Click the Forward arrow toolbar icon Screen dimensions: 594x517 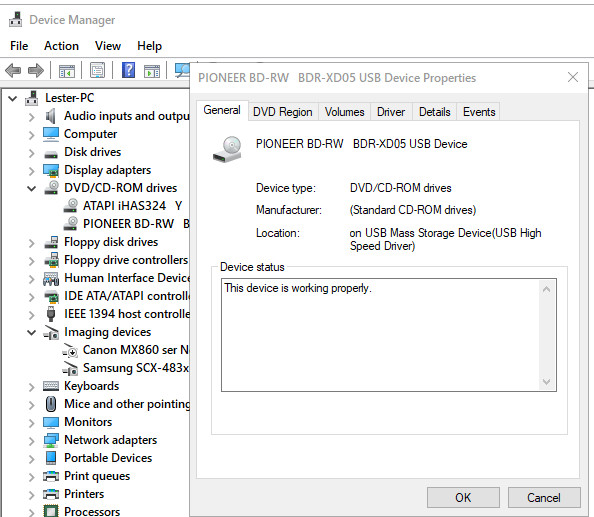coord(36,70)
